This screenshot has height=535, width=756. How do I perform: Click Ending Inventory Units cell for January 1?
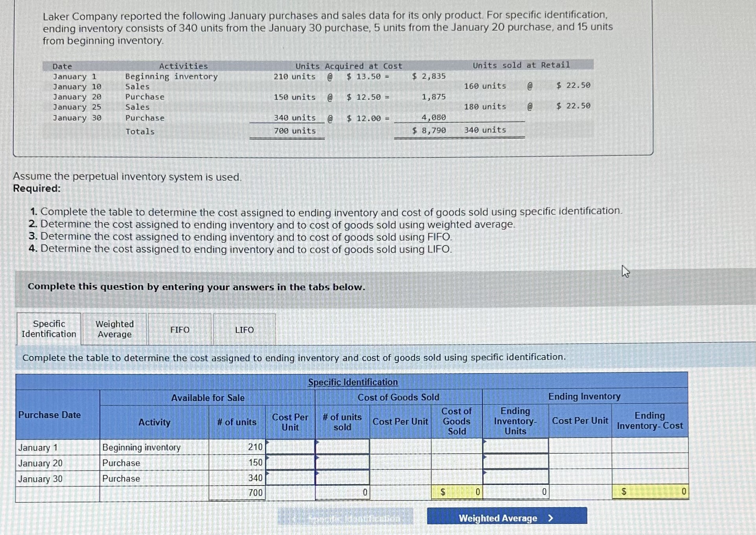click(515, 446)
